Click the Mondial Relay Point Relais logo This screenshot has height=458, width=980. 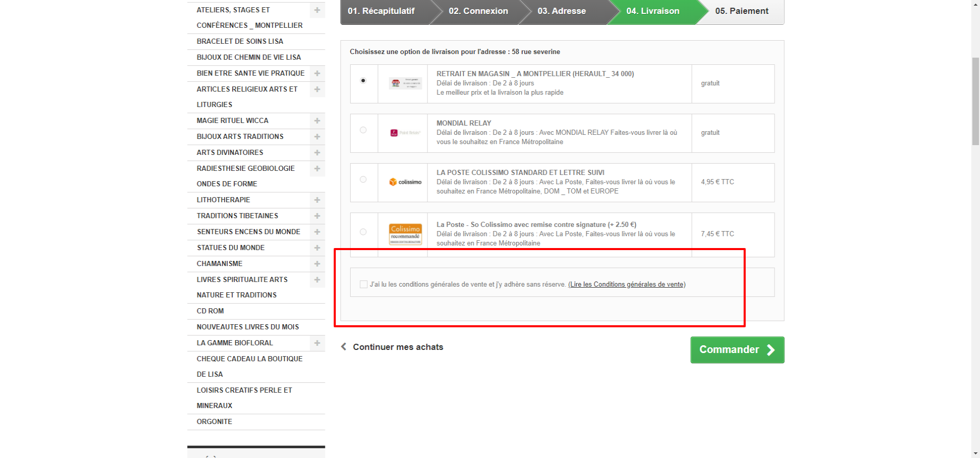click(x=405, y=133)
